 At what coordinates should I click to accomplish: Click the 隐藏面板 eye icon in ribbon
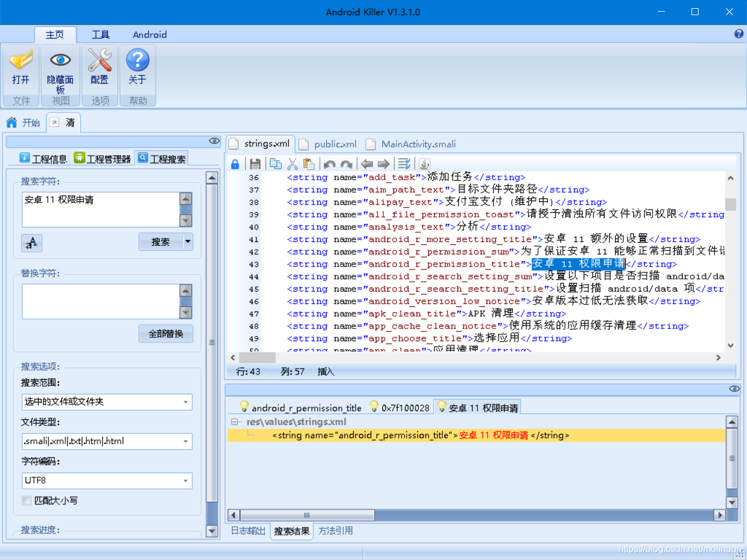tap(60, 60)
